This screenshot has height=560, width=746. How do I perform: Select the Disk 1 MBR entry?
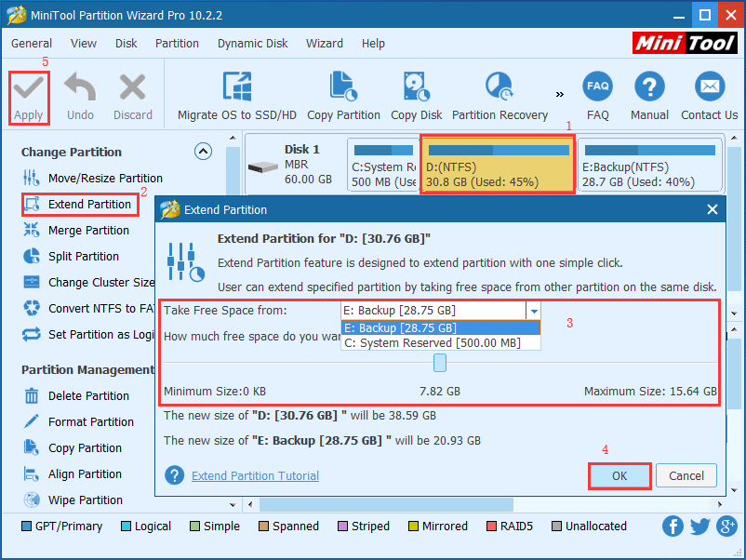(x=294, y=165)
